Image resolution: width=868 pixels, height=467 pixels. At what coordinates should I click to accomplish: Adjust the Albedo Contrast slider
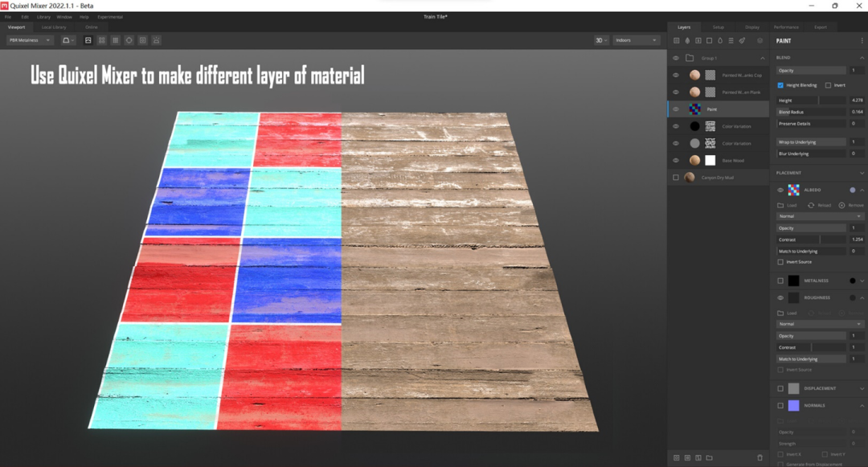pos(812,240)
